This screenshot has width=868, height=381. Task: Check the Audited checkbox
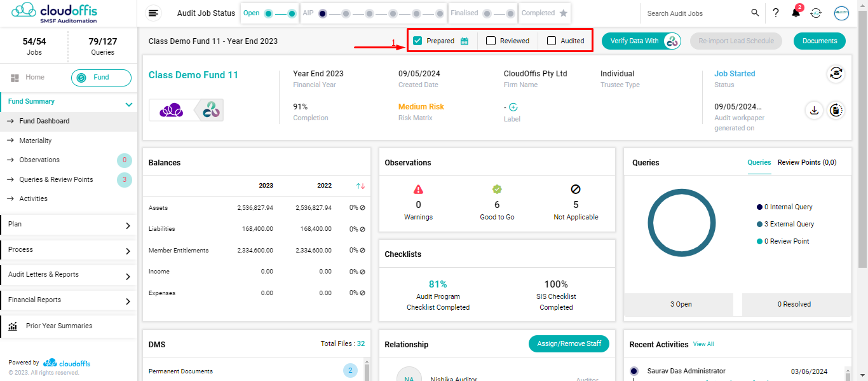point(552,41)
